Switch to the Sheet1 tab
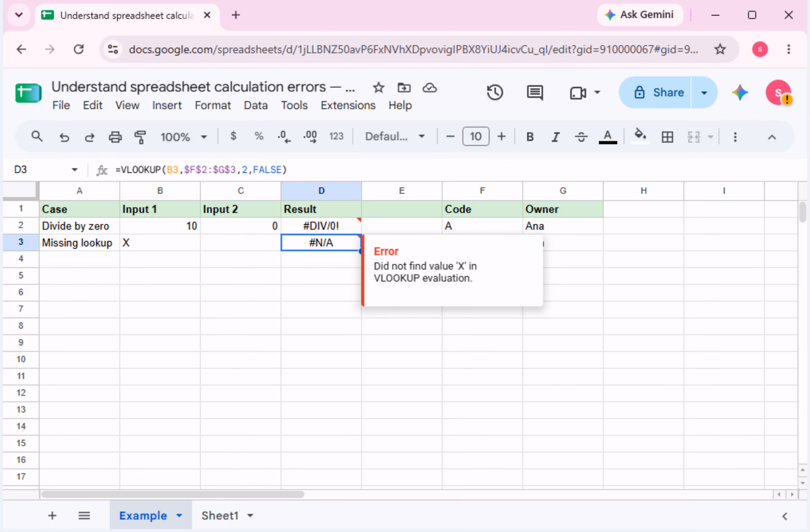 click(220, 516)
